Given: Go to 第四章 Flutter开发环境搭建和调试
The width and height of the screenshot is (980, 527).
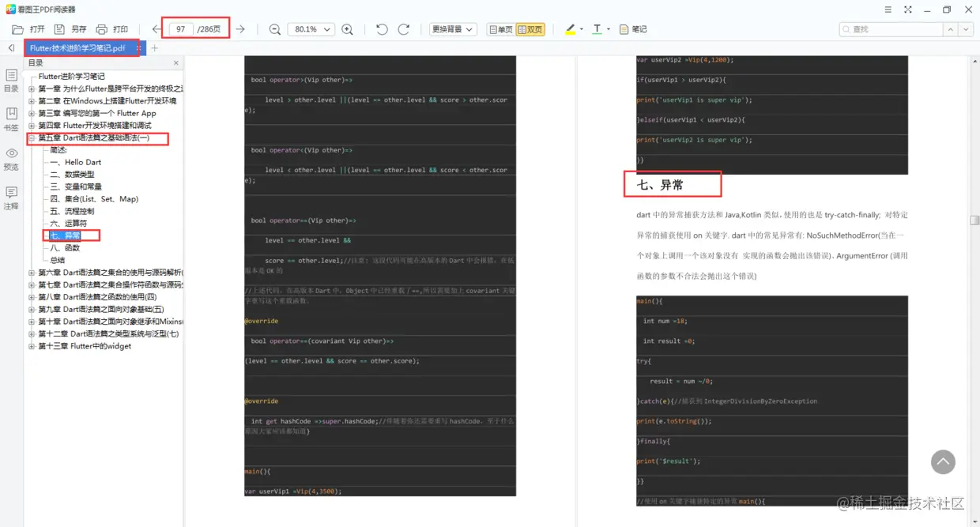Looking at the screenshot, I should click(x=95, y=126).
